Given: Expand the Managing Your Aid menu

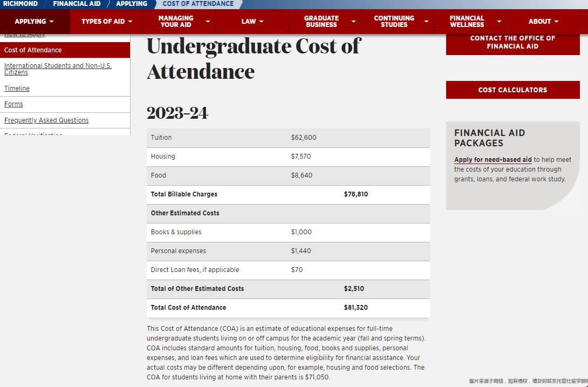Looking at the screenshot, I should 179,22.
